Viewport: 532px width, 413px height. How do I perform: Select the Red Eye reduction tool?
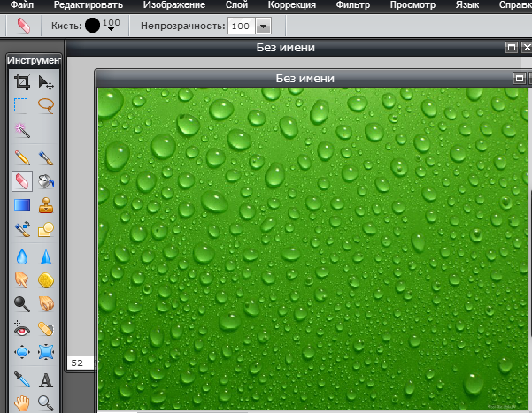click(22, 328)
